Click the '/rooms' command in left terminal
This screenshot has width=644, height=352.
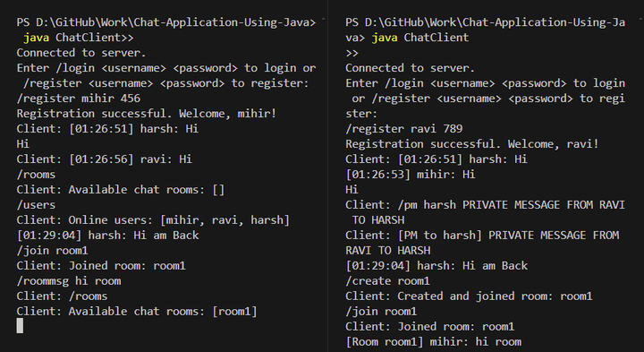click(x=36, y=175)
